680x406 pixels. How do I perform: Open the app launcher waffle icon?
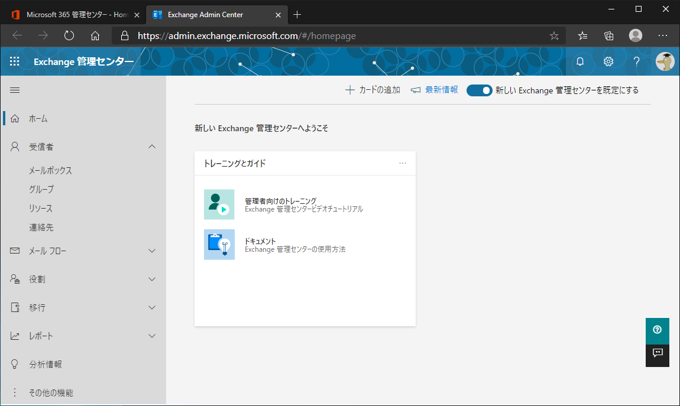click(x=14, y=62)
